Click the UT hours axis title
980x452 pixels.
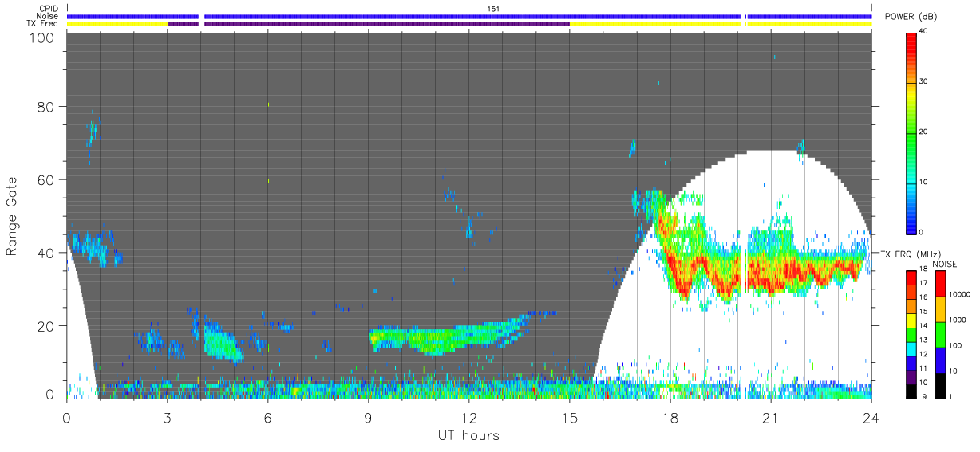(x=468, y=435)
